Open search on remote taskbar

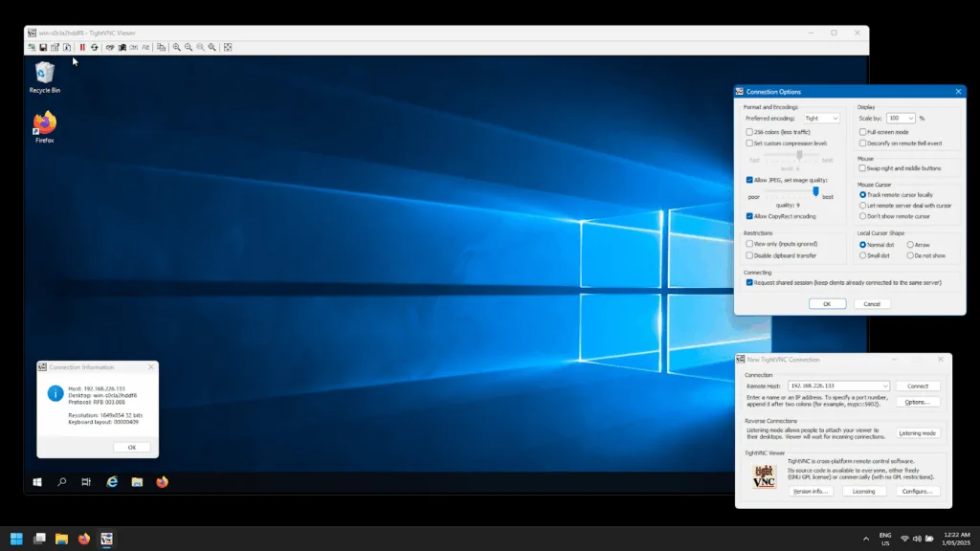coord(62,482)
